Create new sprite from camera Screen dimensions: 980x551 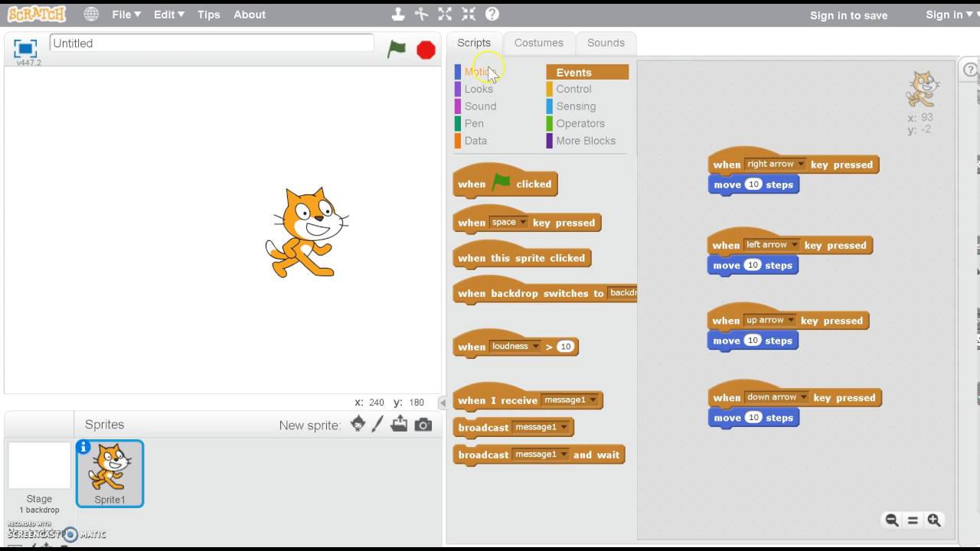point(423,425)
